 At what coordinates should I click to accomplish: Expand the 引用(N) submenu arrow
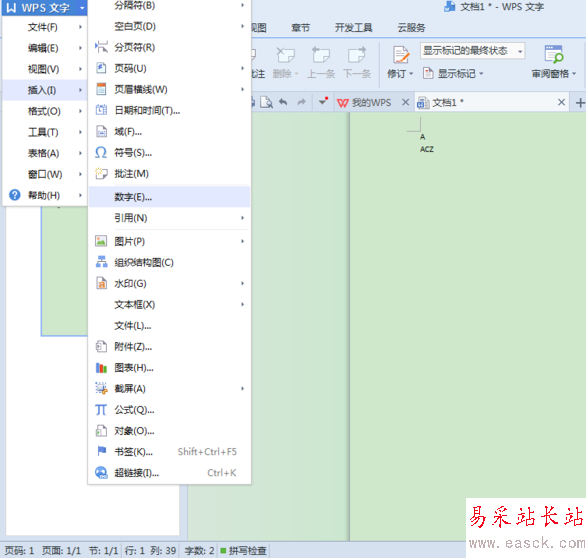pyautogui.click(x=242, y=218)
